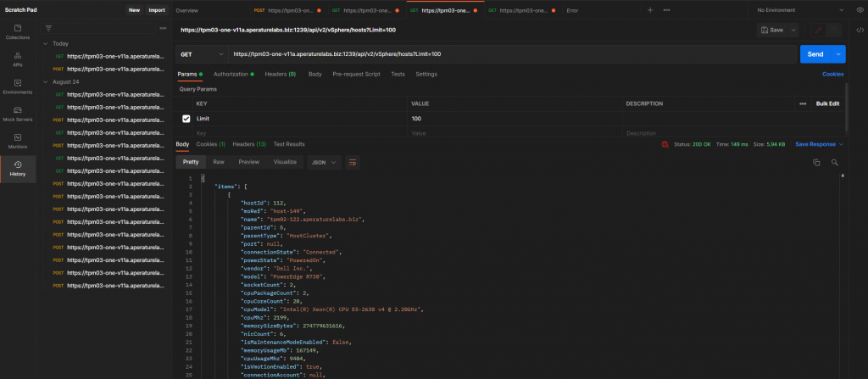The image size is (868, 379).
Task: Open the response Headers (13) tab
Action: (249, 144)
